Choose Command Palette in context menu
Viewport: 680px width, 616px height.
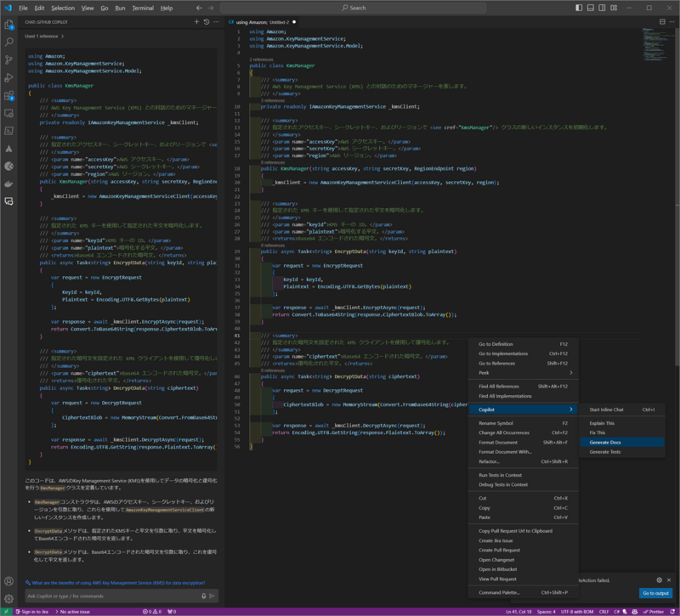click(x=524, y=592)
